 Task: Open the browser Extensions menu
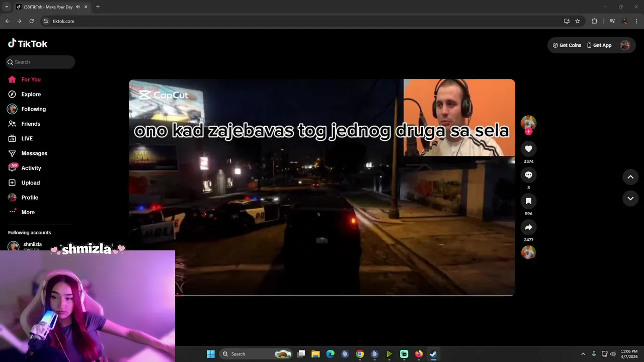pos(594,21)
